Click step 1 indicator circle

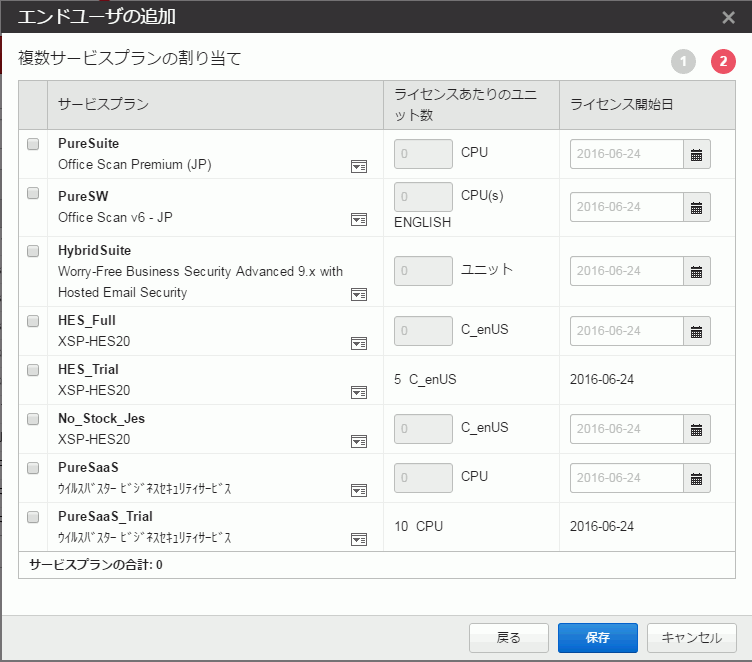[x=683, y=62]
